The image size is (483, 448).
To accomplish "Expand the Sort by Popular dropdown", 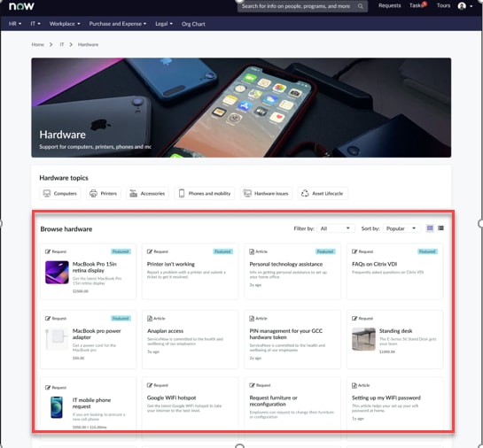I will 401,228.
